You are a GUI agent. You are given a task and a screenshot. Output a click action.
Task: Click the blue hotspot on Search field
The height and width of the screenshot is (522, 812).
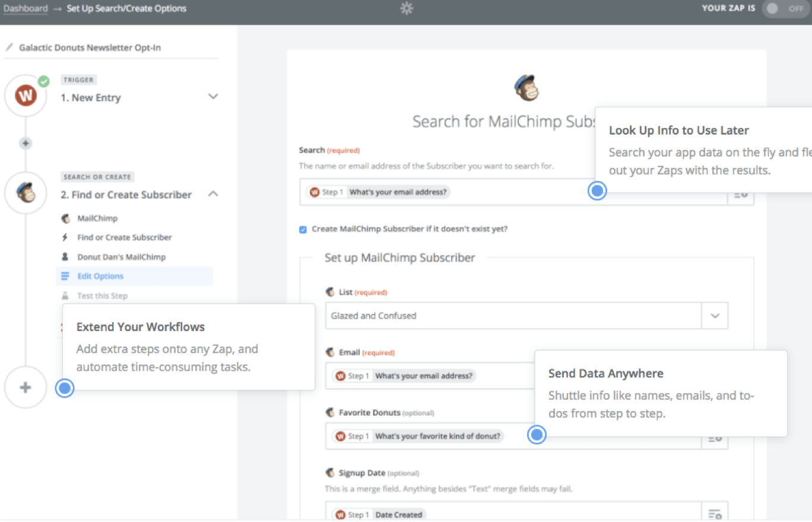click(597, 190)
